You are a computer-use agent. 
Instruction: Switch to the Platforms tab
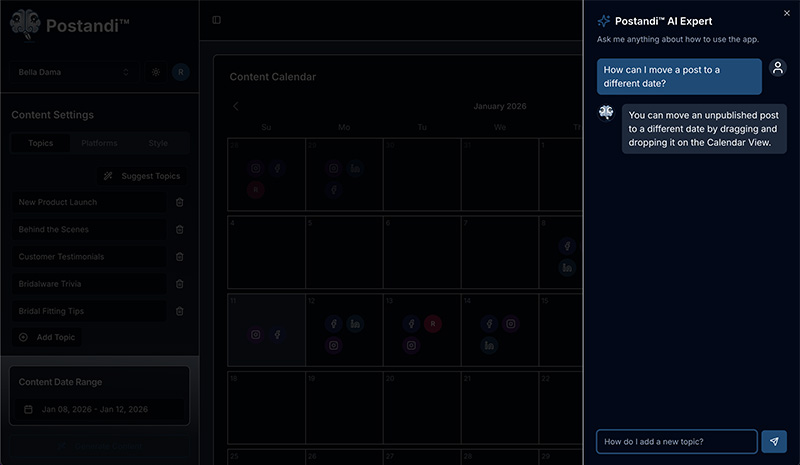pyautogui.click(x=99, y=143)
